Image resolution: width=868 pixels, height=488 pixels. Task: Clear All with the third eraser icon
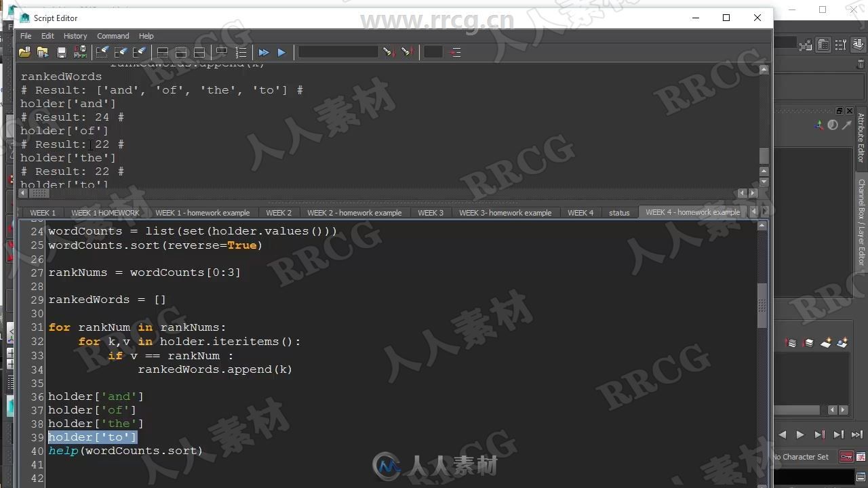140,52
